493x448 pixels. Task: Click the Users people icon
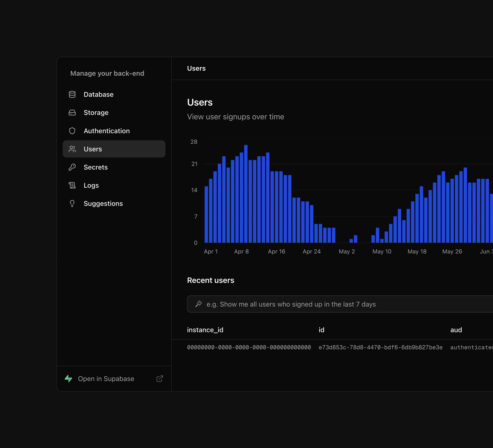[72, 149]
